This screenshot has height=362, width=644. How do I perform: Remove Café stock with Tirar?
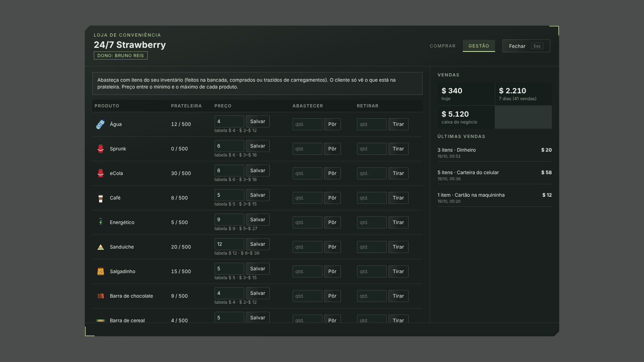(x=398, y=198)
